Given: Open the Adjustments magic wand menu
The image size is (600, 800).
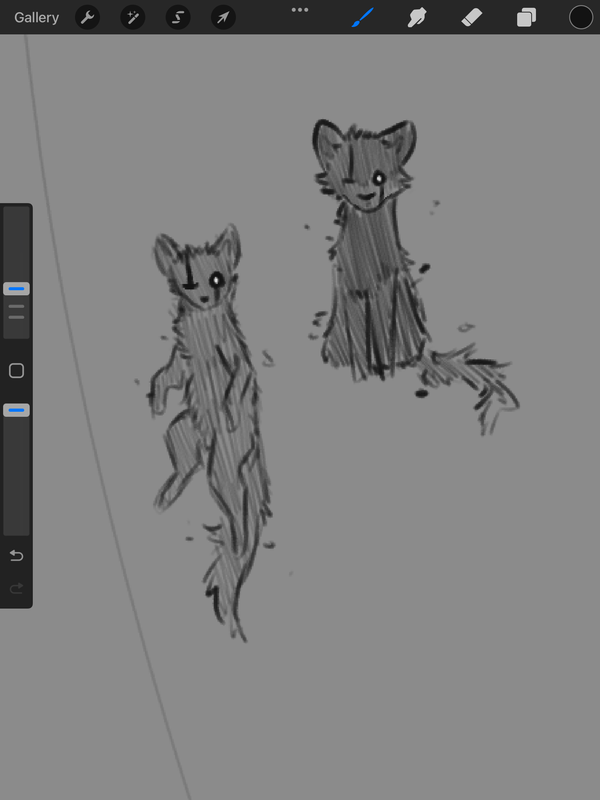Looking at the screenshot, I should [x=133, y=18].
